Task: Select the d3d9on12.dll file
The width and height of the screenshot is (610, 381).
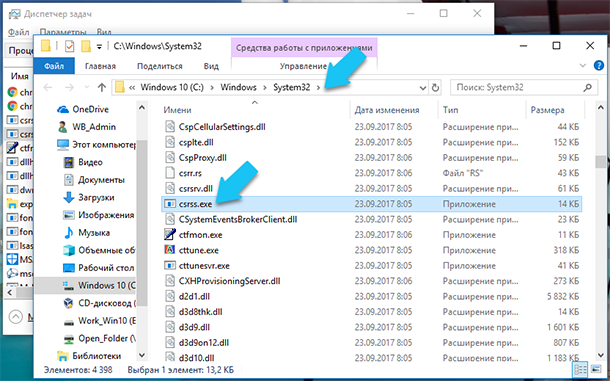Action: [204, 343]
